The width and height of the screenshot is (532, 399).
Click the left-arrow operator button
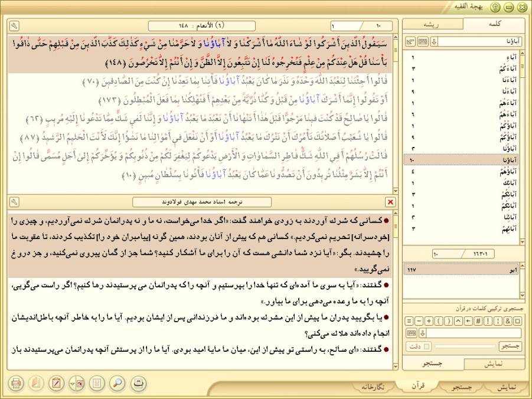468,321
